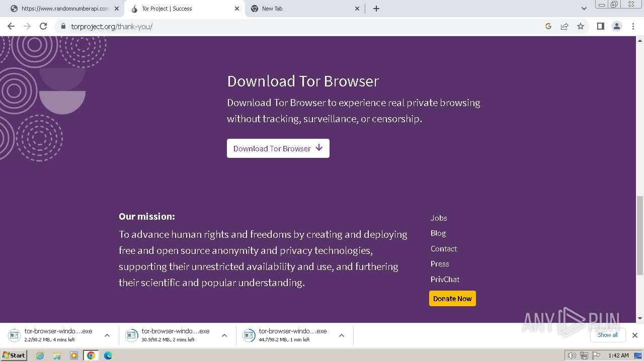This screenshot has height=362, width=644.
Task: Expand options for the 30.9 MB download
Action: (224, 335)
